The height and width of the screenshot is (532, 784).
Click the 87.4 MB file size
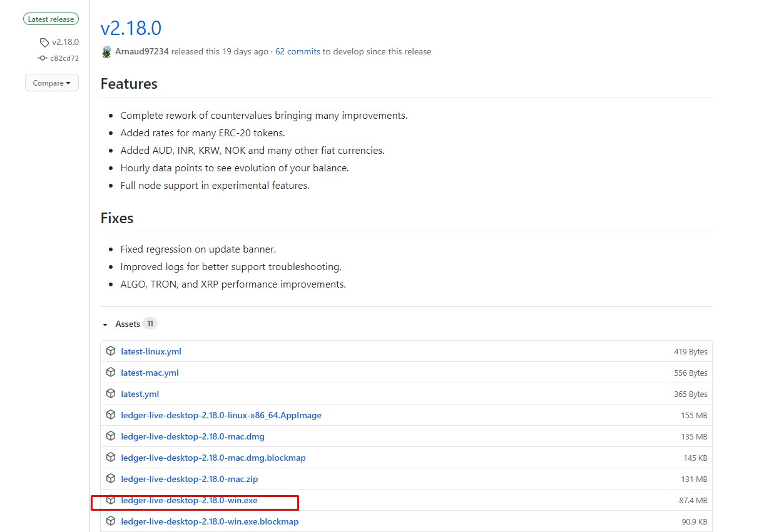pyautogui.click(x=693, y=501)
